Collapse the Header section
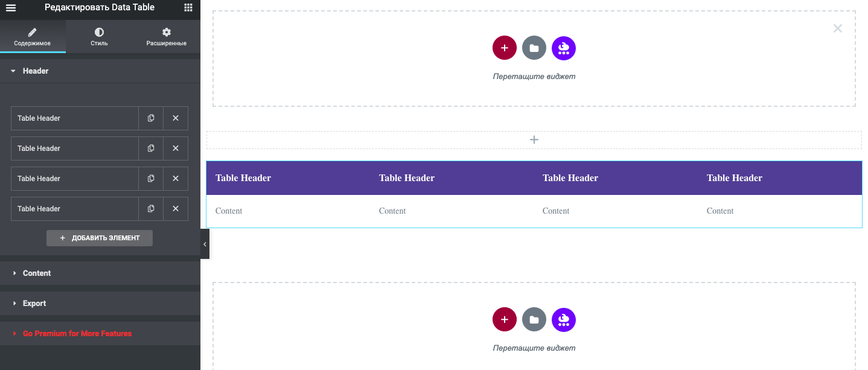 (x=36, y=71)
